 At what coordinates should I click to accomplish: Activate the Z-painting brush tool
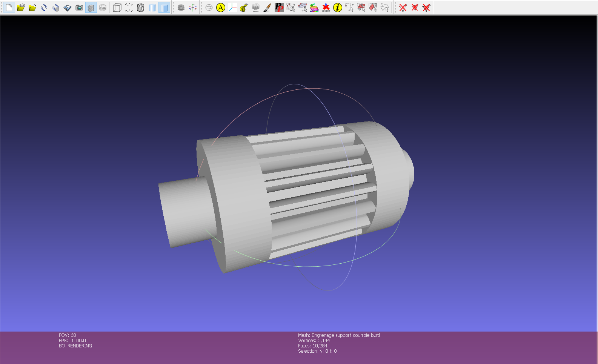[267, 8]
